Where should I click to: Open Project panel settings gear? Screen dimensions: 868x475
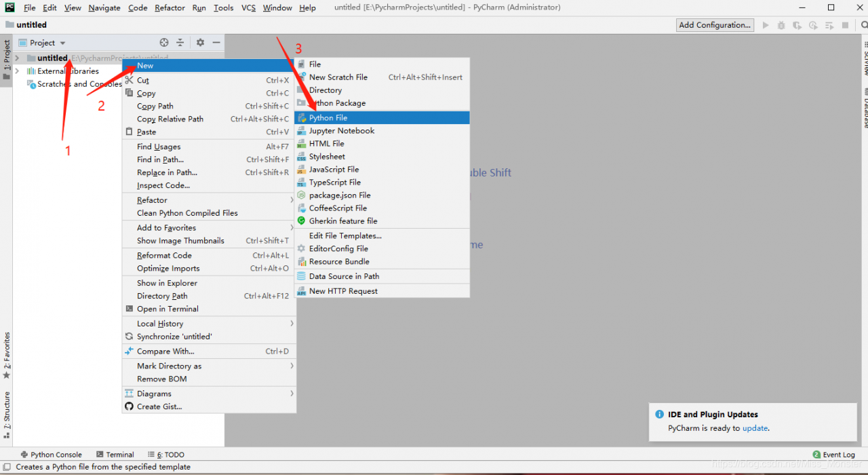click(200, 43)
